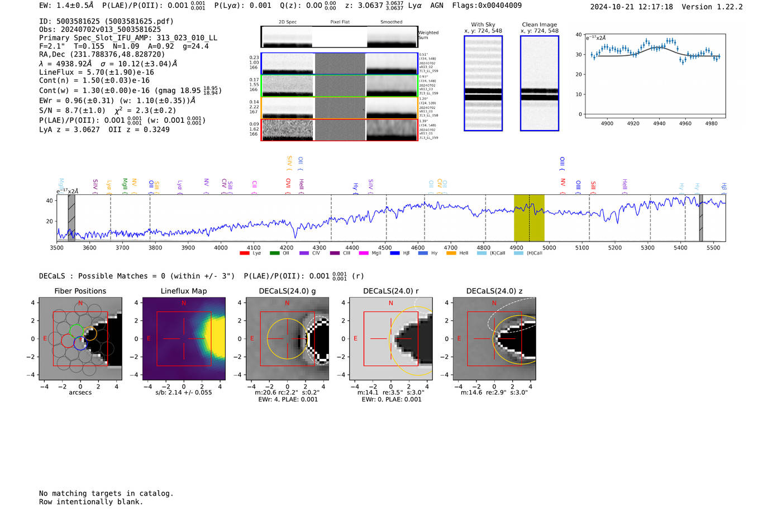This screenshot has height=532, width=782.
Task: Open the Lineflux Map panel
Action: tap(184, 339)
